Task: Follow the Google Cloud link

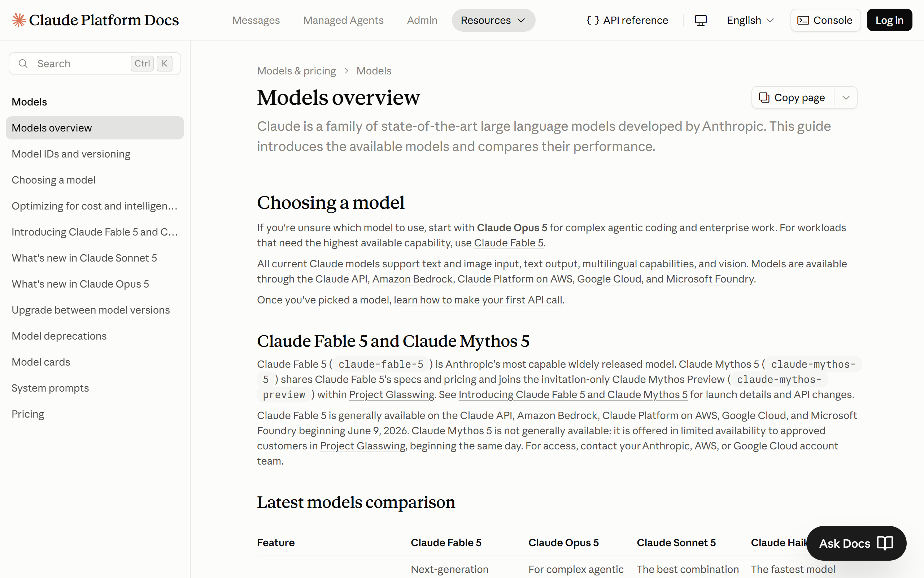Action: 609,279
